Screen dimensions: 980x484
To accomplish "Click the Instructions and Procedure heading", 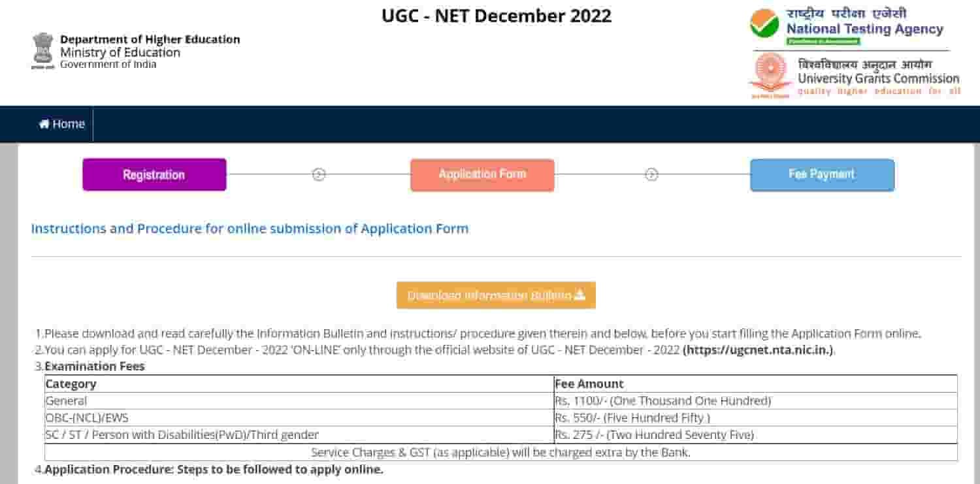I will tap(250, 229).
